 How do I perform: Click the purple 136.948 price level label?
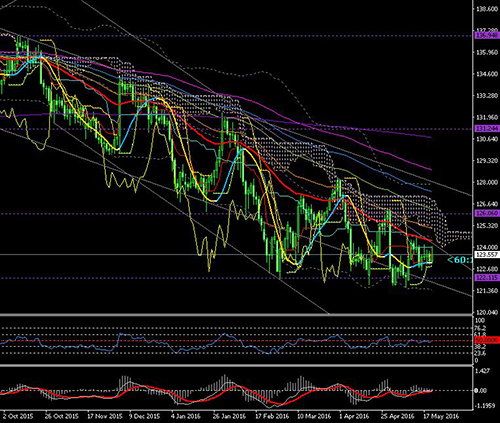pyautogui.click(x=486, y=35)
